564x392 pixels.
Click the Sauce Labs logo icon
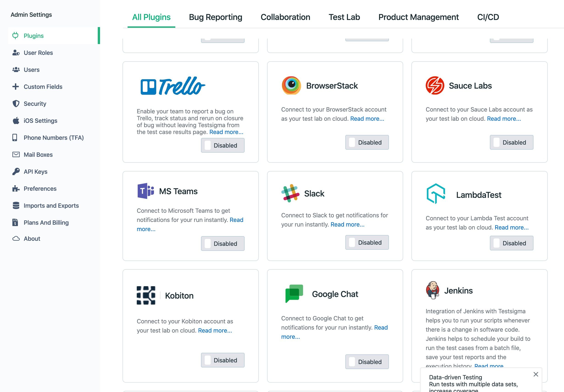pyautogui.click(x=435, y=85)
